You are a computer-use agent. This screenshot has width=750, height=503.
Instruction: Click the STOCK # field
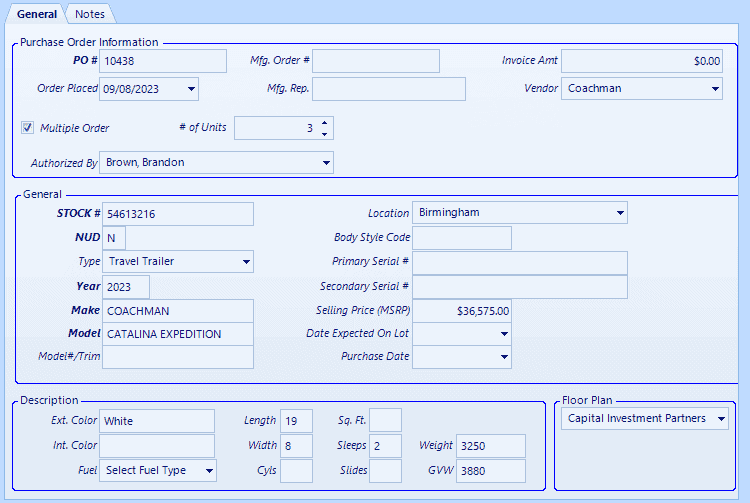coord(178,214)
